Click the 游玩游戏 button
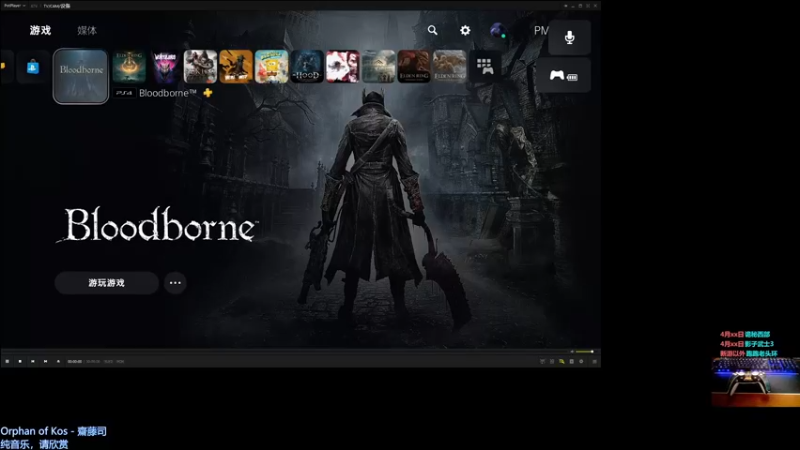The width and height of the screenshot is (800, 450). [x=107, y=283]
